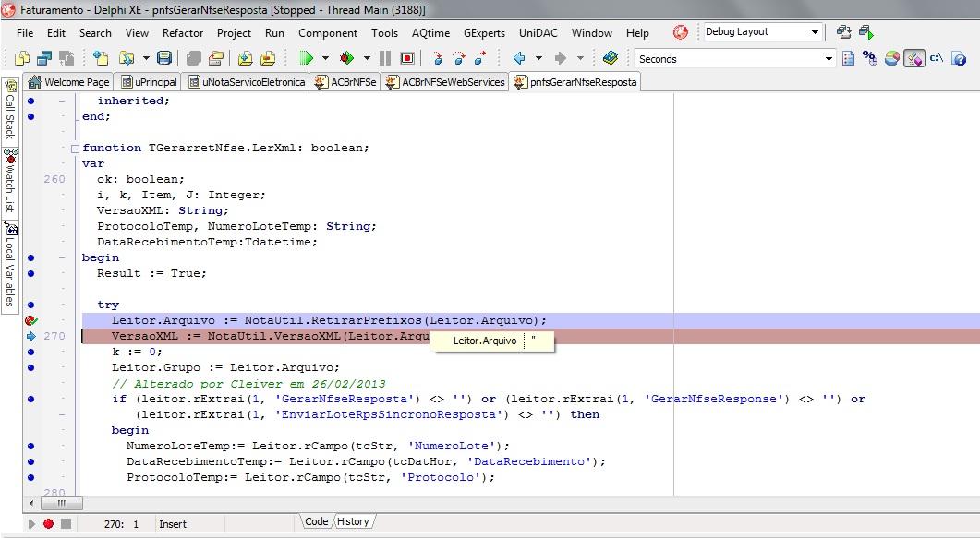Open the Call Stack side panel
The height and width of the screenshot is (538, 980).
tap(11, 110)
